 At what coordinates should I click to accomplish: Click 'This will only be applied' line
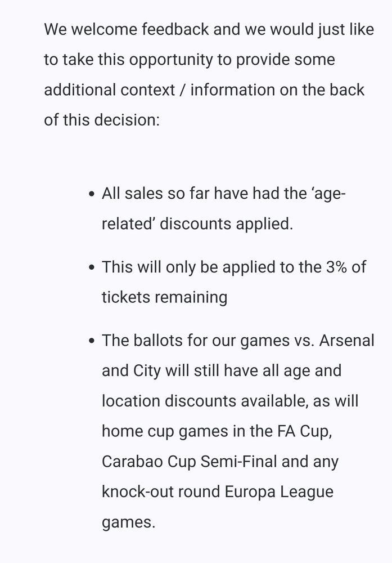pos(234,267)
